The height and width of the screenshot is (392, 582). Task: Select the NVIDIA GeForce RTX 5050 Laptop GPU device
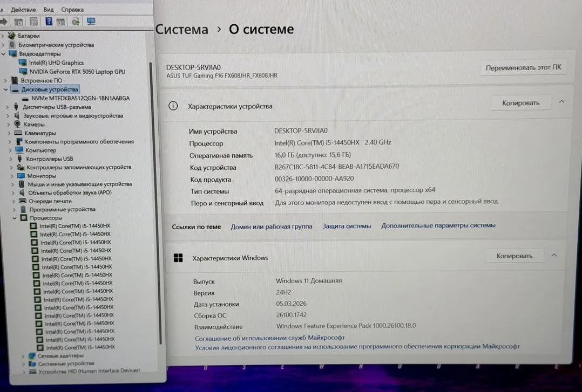[x=78, y=72]
